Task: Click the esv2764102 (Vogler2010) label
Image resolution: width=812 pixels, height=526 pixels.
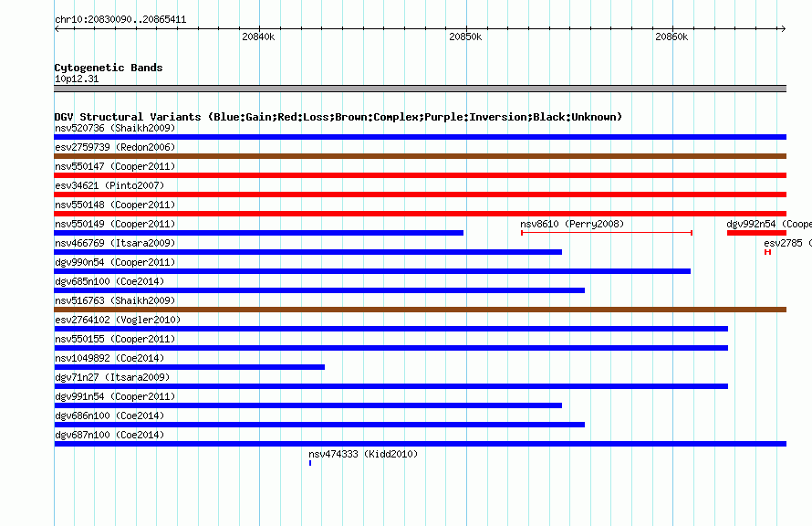Action: 118,320
